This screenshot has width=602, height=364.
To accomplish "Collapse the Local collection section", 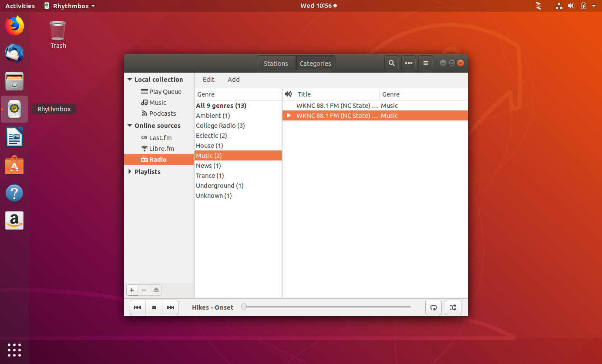I will tap(129, 79).
